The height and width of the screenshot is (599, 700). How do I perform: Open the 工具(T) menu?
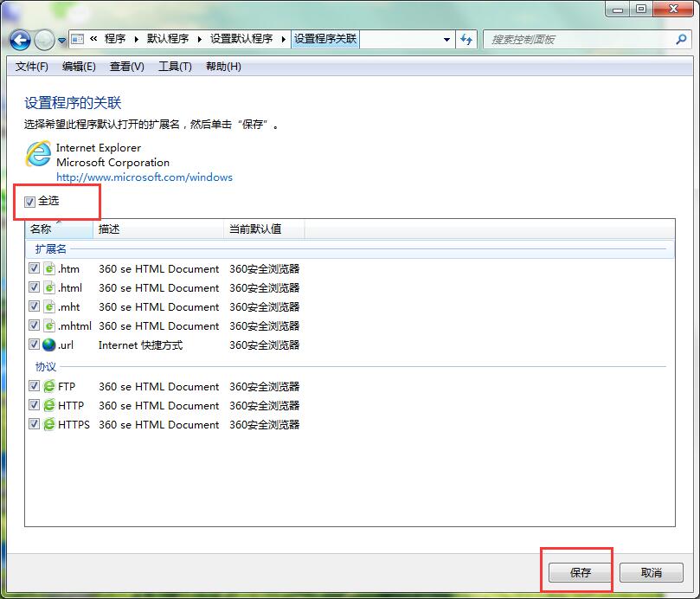[x=175, y=67]
